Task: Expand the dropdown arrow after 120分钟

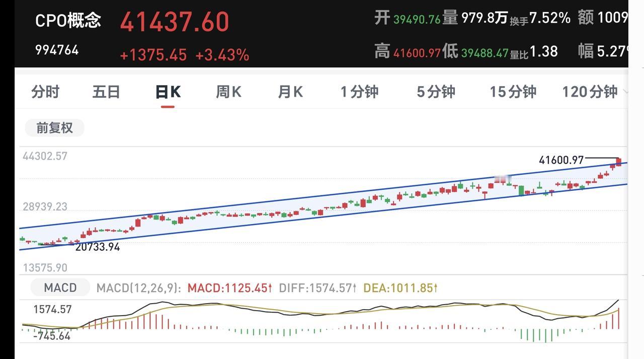Action: (625, 92)
